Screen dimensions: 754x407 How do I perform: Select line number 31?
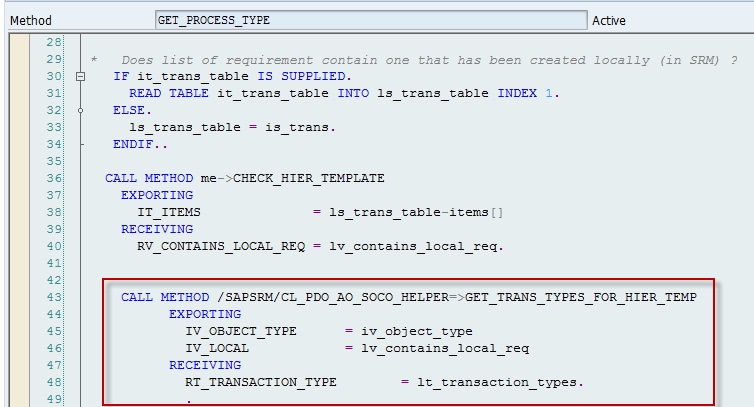54,93
